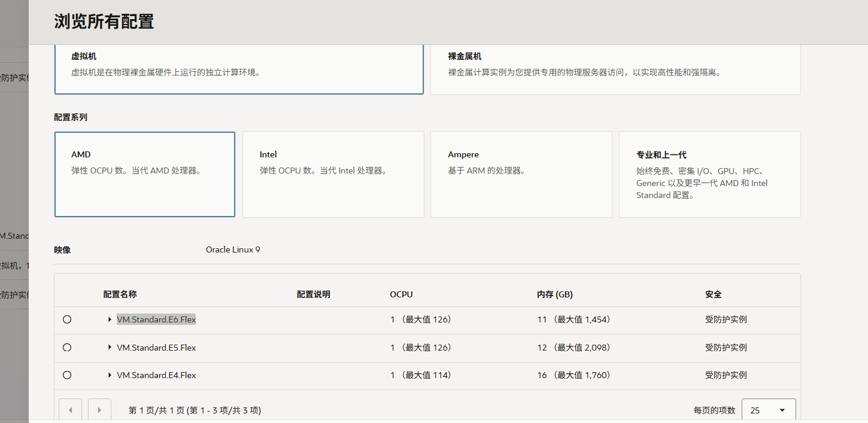868x423 pixels.
Task: Select the AMD 配置系列 card
Action: [x=145, y=174]
